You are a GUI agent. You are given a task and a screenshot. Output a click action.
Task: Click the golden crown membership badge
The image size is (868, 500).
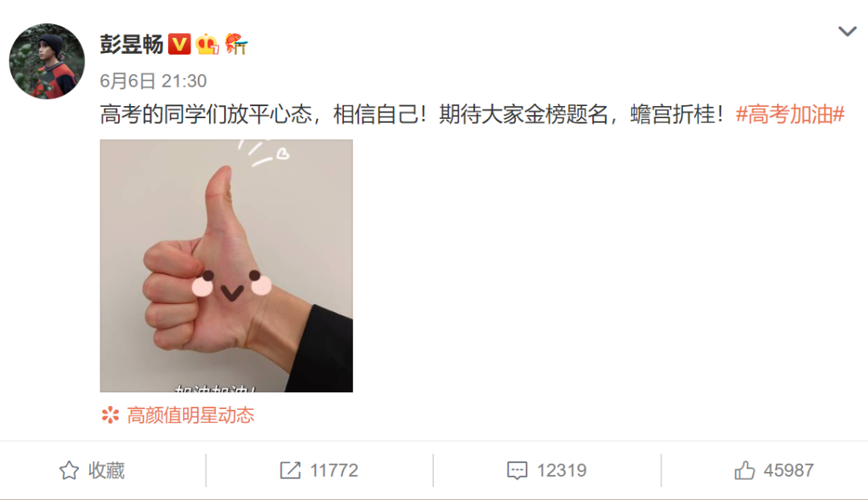pyautogui.click(x=207, y=44)
